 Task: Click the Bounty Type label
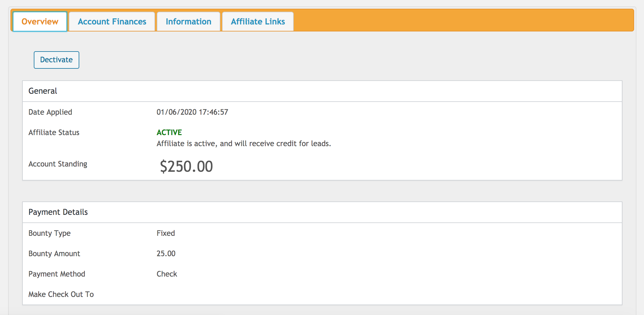49,233
